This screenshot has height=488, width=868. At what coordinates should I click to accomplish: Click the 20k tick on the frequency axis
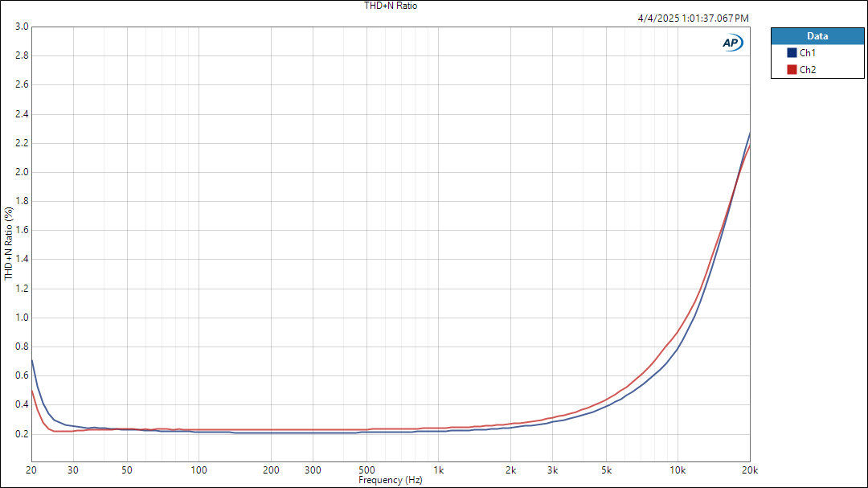coord(750,470)
